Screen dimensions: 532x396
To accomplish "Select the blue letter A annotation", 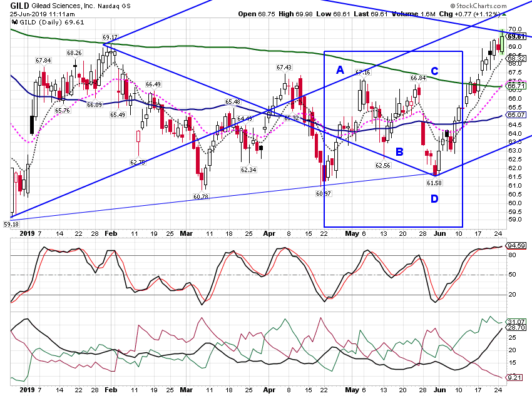I will pos(340,70).
